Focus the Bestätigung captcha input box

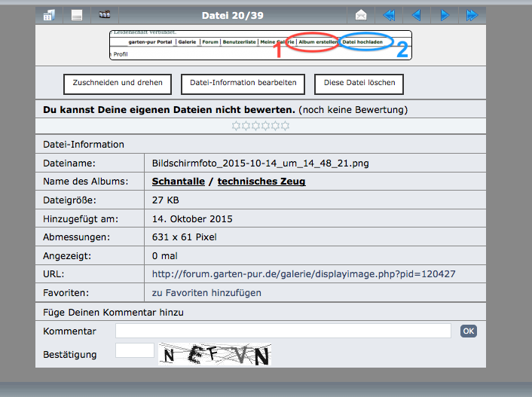coord(134,350)
